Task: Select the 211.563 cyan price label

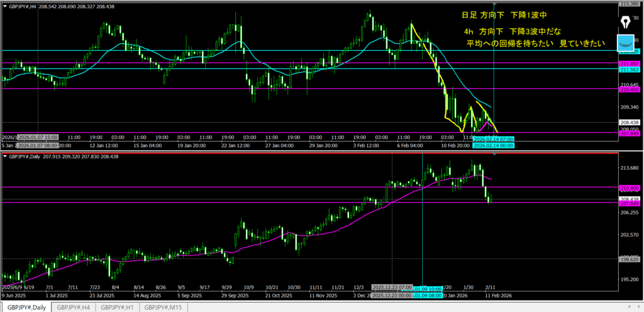Action: pyautogui.click(x=630, y=70)
